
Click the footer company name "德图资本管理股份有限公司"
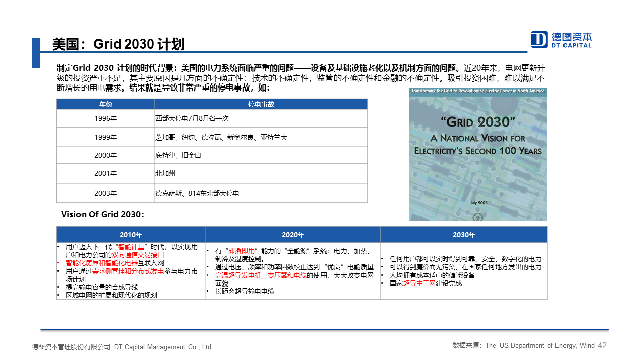click(x=71, y=347)
